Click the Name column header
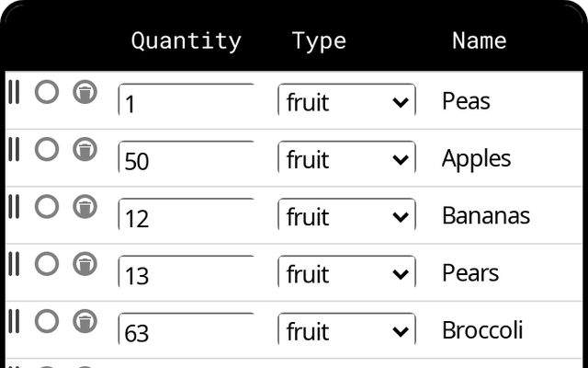 479,40
